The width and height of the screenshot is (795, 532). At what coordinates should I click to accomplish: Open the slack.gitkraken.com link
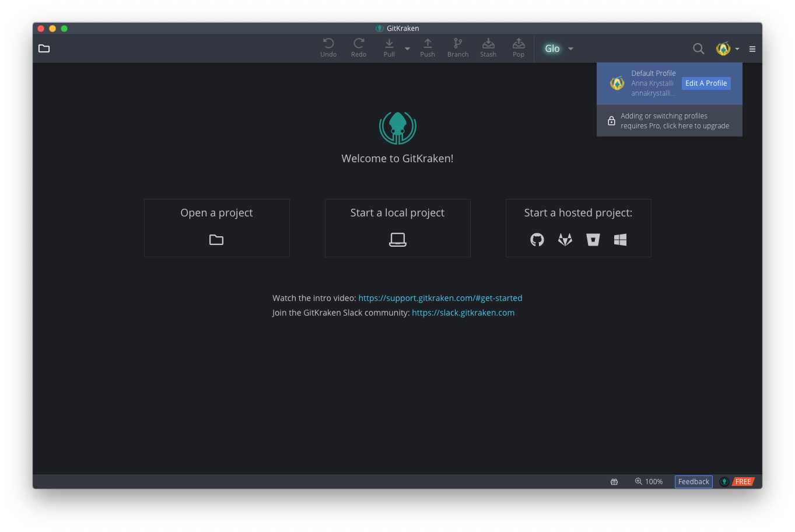pyautogui.click(x=463, y=313)
